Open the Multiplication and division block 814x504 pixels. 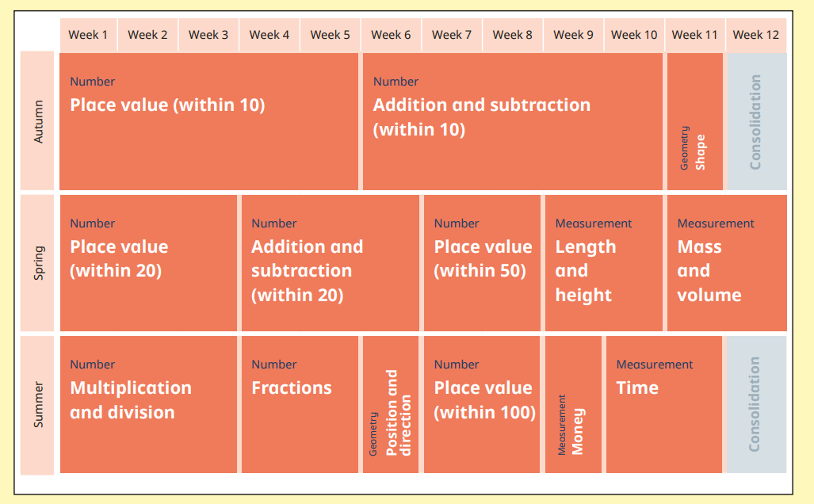tap(148, 404)
